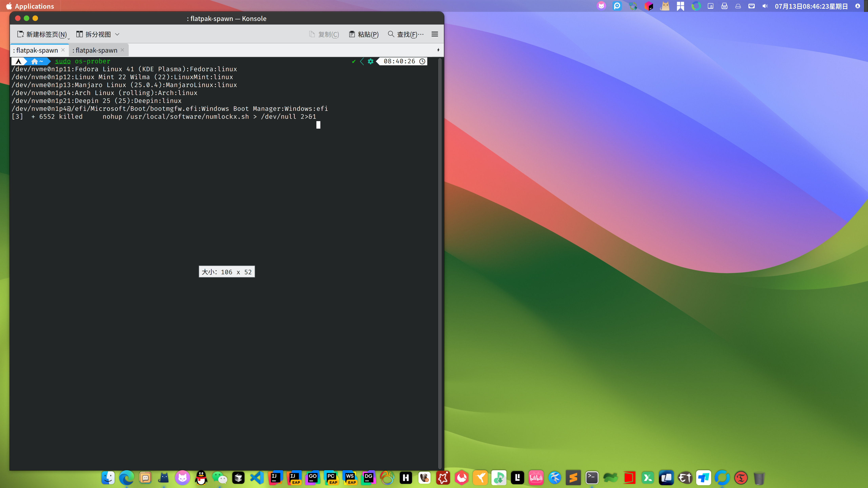Click the Windows Boot Manager output line
This screenshot has height=488, width=868.
[170, 109]
